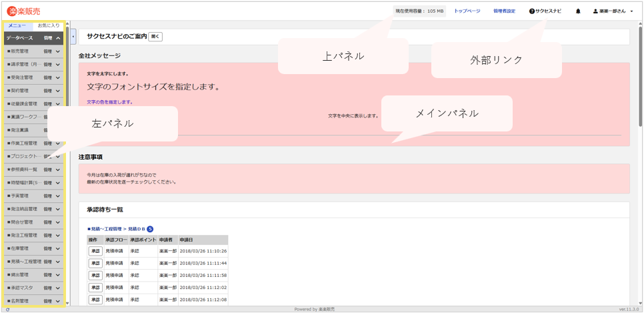Expand the 名刺管理 chevron
Screen dimensions: 644x313
pyautogui.click(x=57, y=301)
